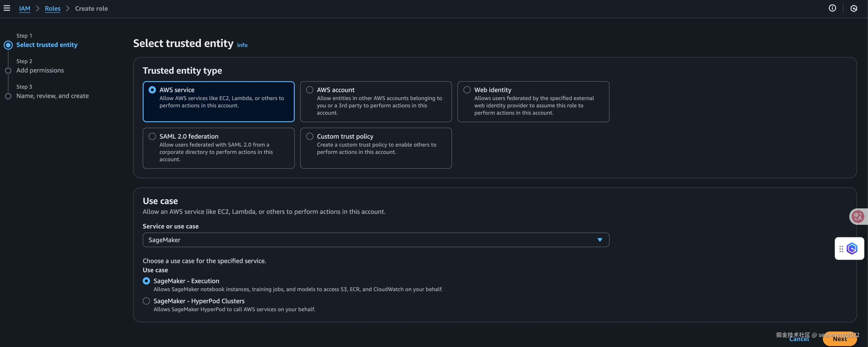Choose SAML 2.0 federation option
Viewport: 868px width, 347px height.
pyautogui.click(x=152, y=136)
